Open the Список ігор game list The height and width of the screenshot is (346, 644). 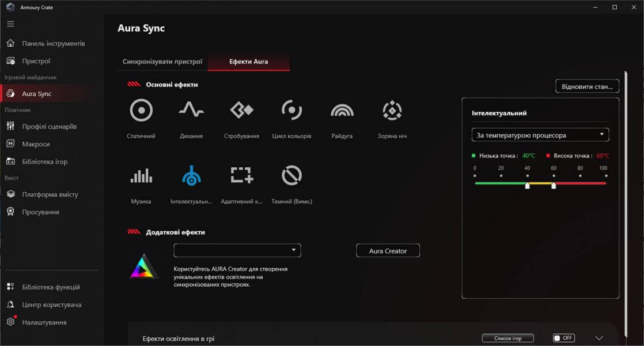point(507,338)
